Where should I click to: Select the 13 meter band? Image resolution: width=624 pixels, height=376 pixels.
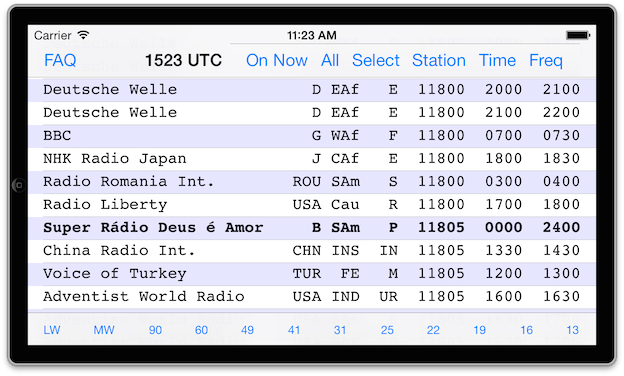tap(573, 330)
